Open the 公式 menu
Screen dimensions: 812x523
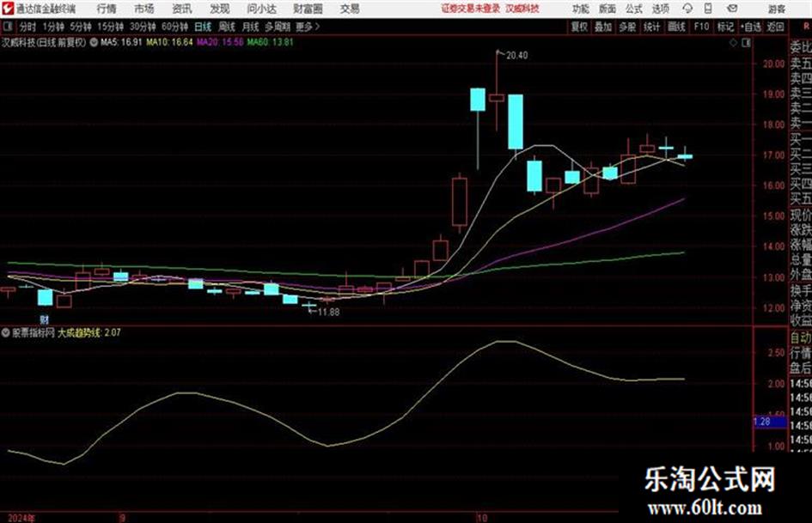634,9
